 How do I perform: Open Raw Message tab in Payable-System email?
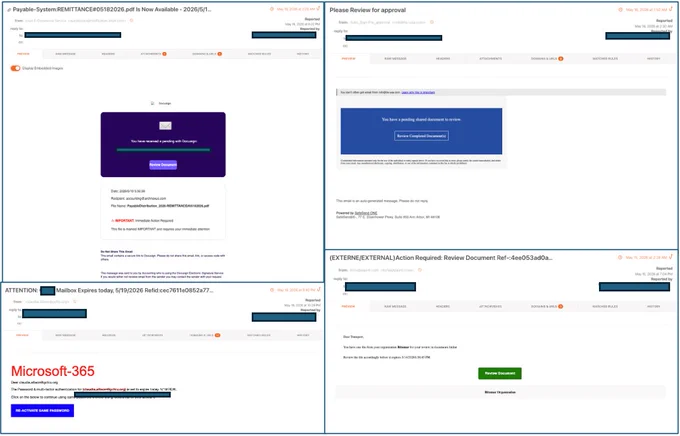point(65,54)
